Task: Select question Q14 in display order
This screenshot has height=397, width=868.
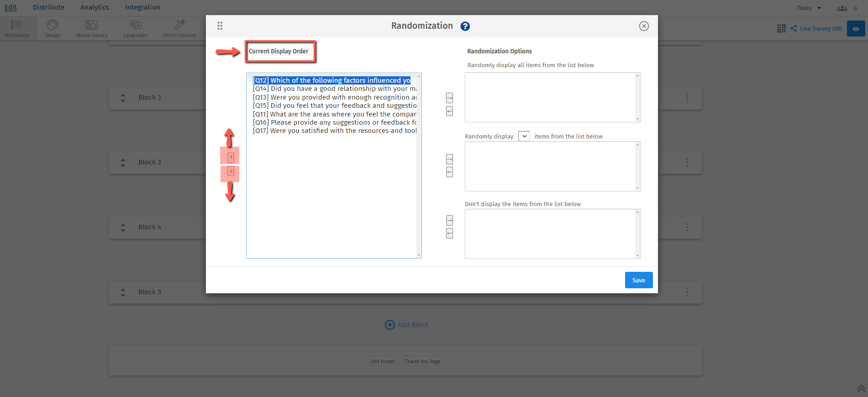Action: pyautogui.click(x=334, y=89)
